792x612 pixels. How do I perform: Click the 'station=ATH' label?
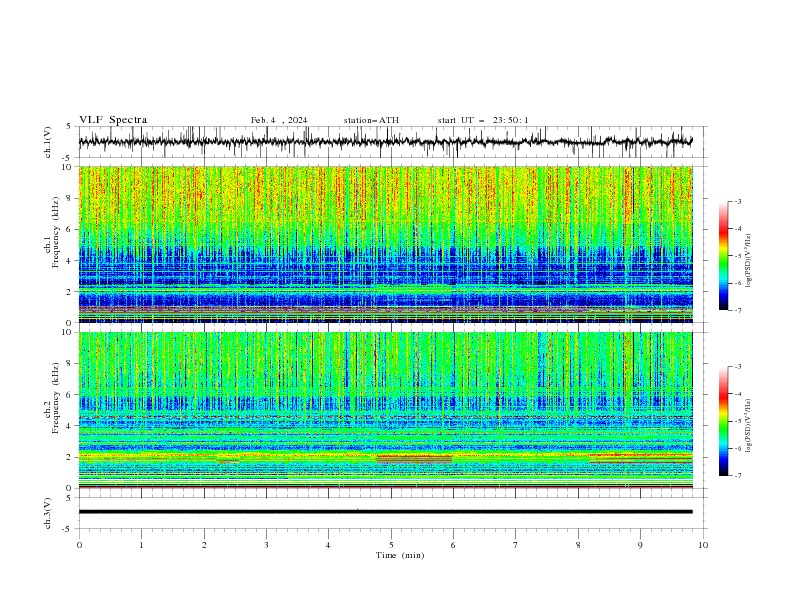pyautogui.click(x=371, y=120)
